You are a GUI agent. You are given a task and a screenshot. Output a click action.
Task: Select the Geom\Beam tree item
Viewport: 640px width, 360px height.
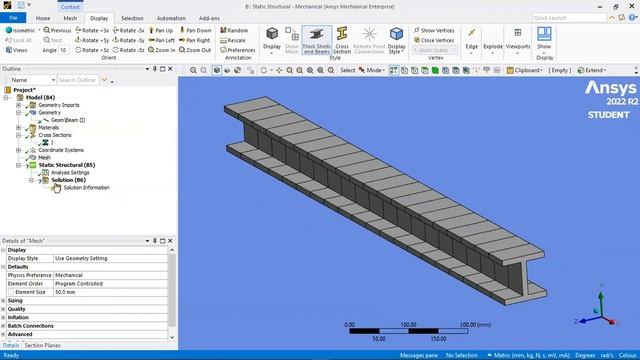point(68,120)
